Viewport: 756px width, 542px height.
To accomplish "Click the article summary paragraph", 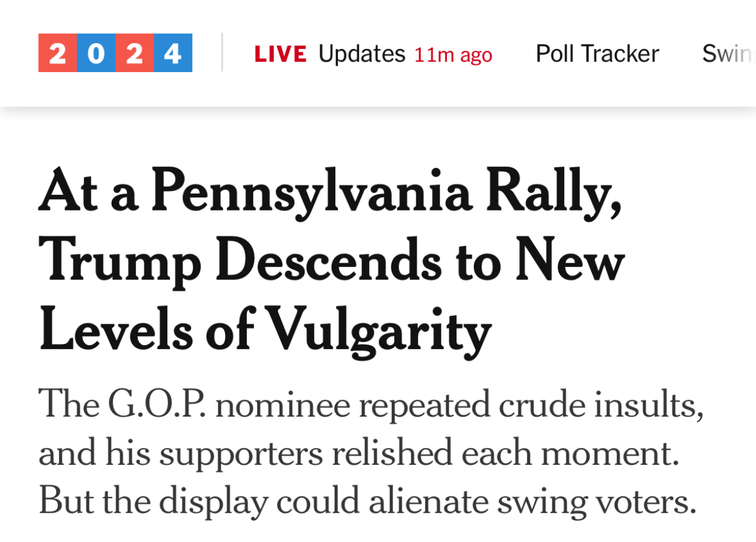I will (370, 452).
